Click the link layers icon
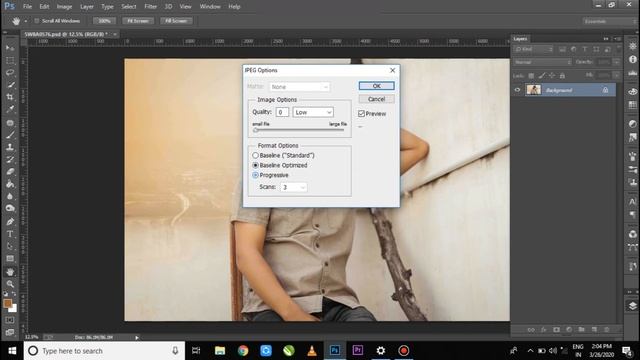Screen dimensions: 640x360 tap(531, 329)
